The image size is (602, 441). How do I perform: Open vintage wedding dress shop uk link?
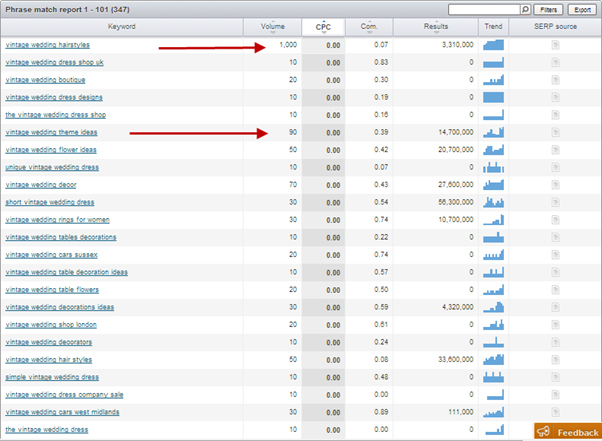pyautogui.click(x=55, y=62)
